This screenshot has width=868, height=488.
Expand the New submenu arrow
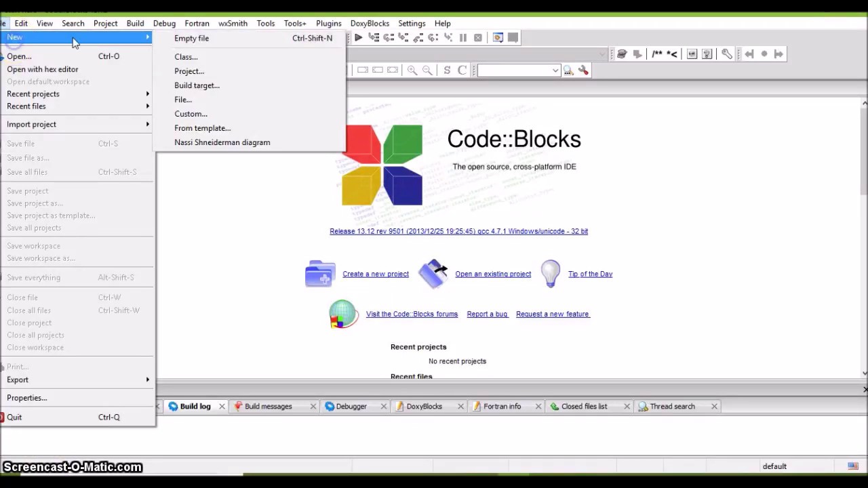148,37
